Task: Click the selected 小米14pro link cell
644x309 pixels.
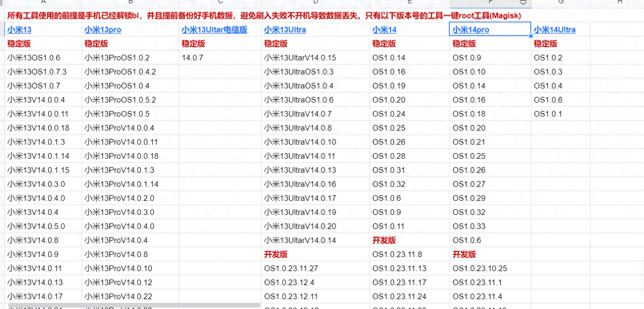Action: pyautogui.click(x=490, y=29)
